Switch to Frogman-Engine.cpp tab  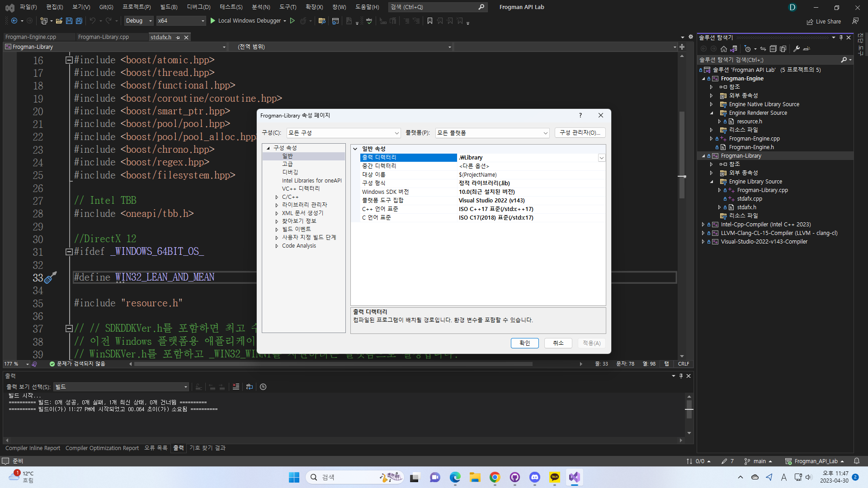point(31,37)
